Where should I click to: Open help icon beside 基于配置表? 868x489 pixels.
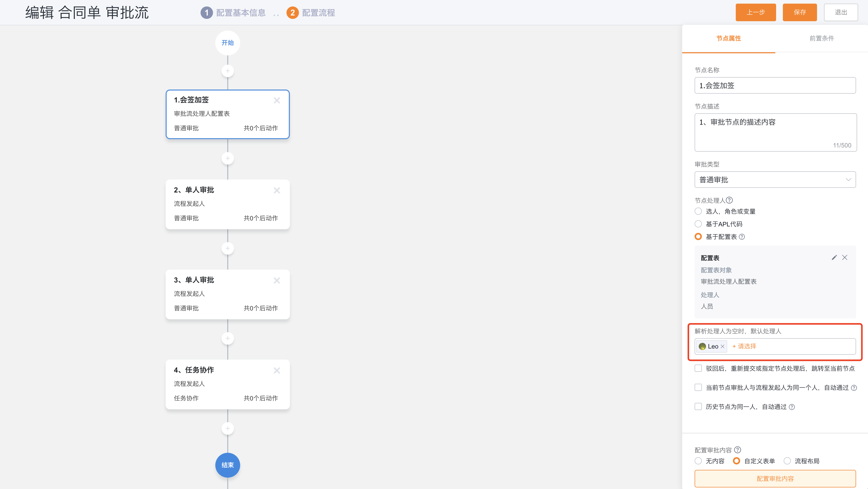click(x=742, y=237)
